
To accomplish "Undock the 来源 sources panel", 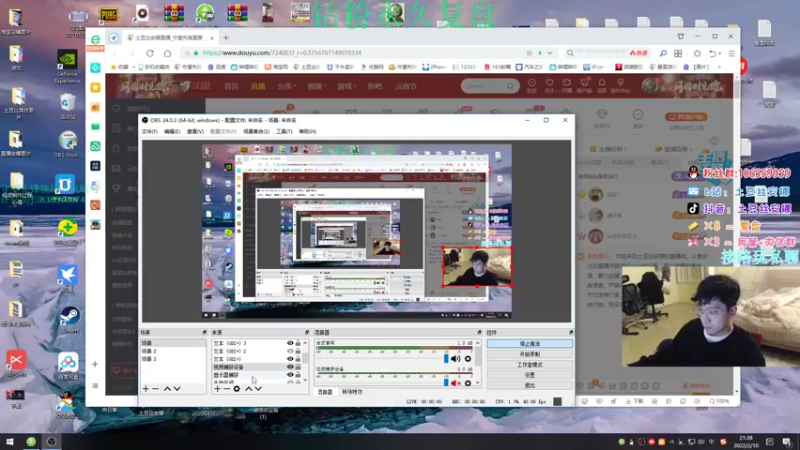I will click(307, 333).
